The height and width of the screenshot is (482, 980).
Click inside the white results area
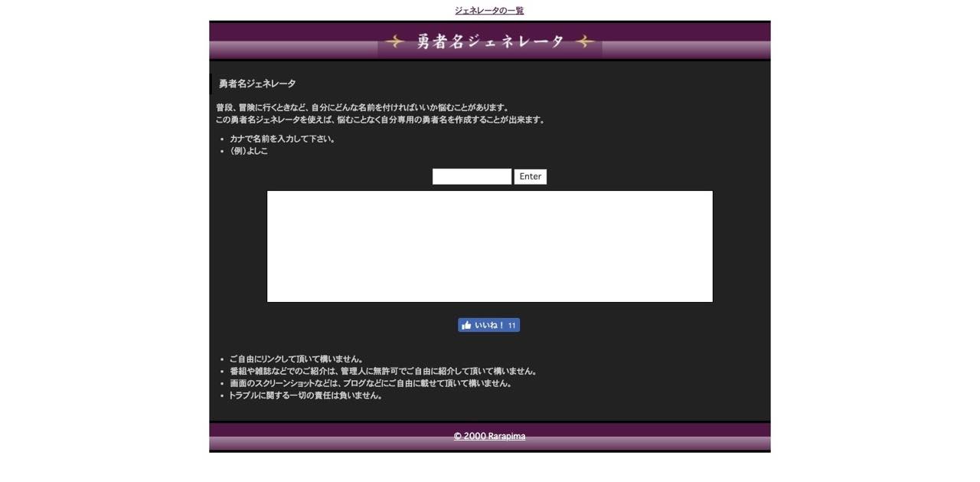[489, 245]
